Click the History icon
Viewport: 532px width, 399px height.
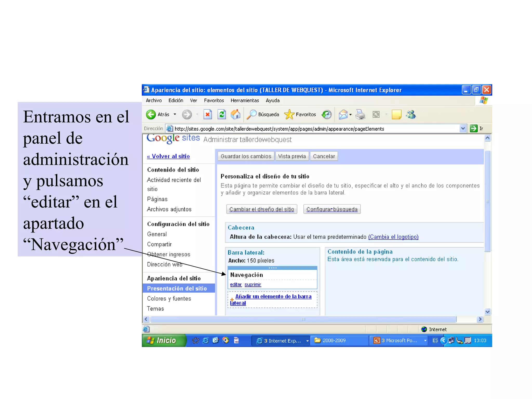(327, 115)
